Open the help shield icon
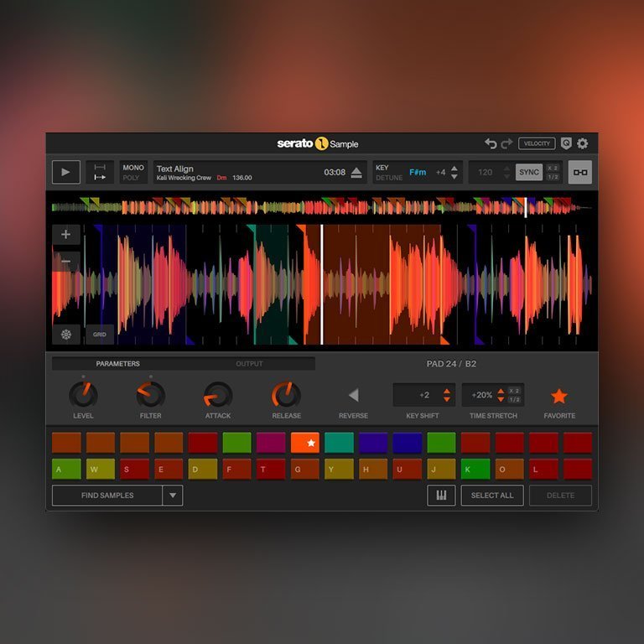The width and height of the screenshot is (644, 644). 566,143
